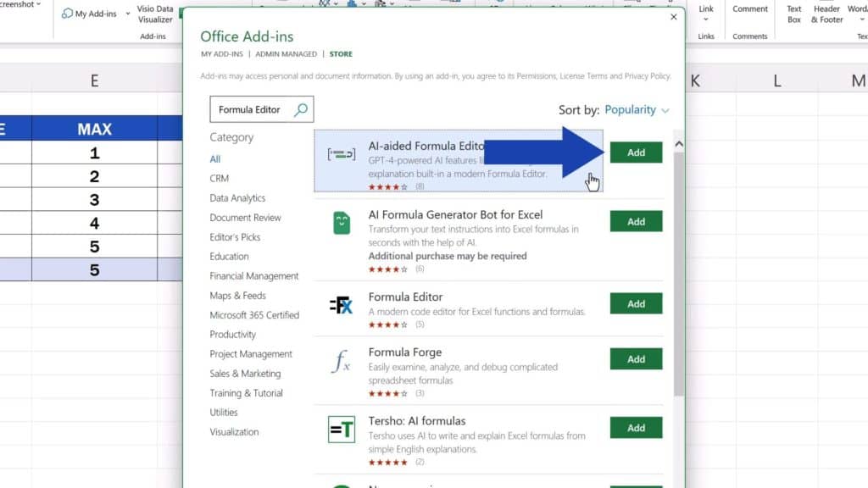Filter by Productivity category
Screen dimensions: 868x488
coord(232,334)
